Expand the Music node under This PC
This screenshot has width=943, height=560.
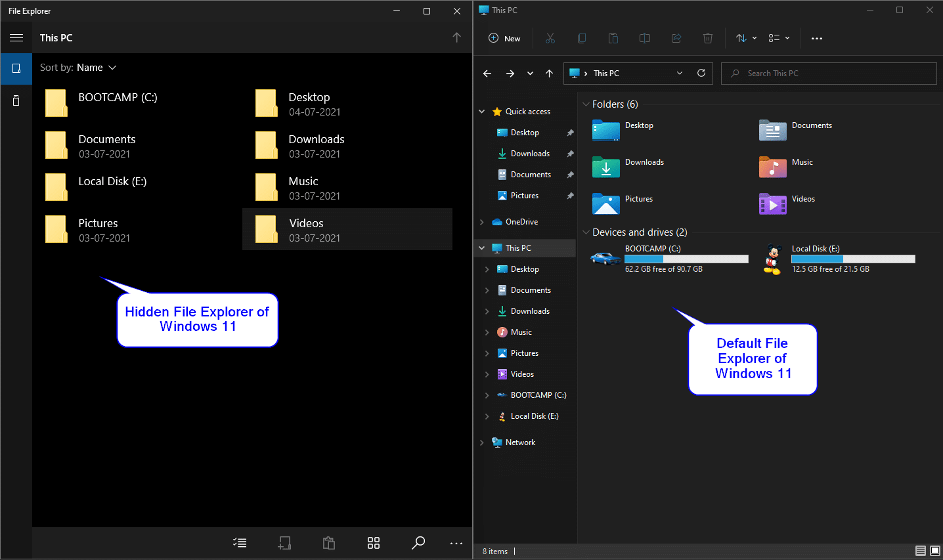[487, 332]
